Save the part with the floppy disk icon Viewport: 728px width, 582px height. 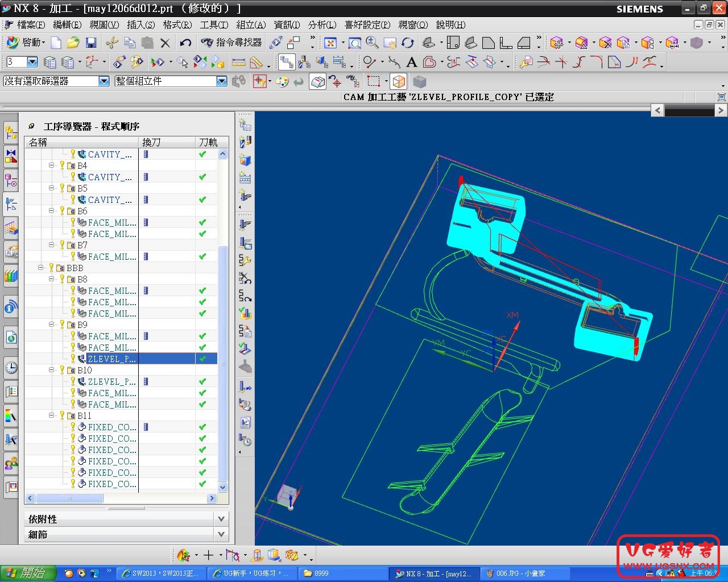(91, 43)
